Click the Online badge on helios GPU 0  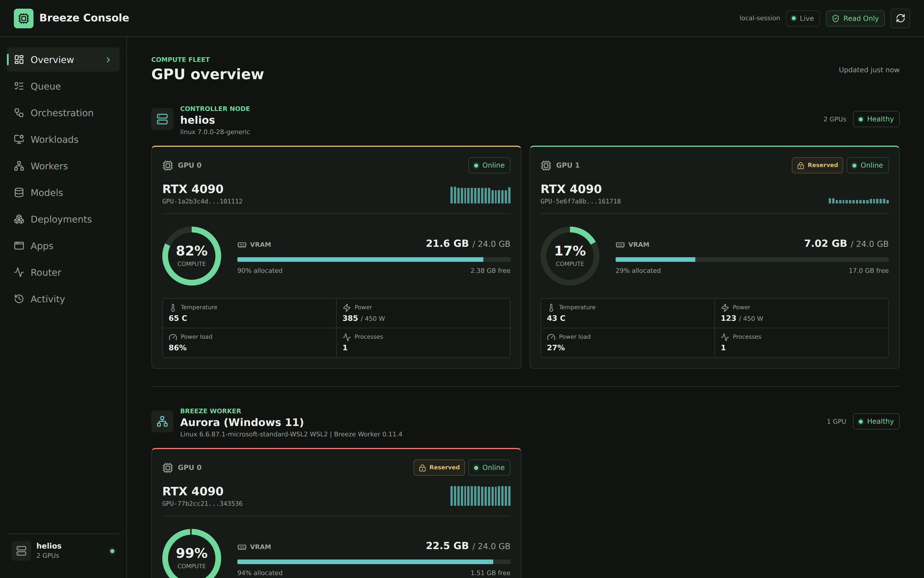pyautogui.click(x=489, y=165)
